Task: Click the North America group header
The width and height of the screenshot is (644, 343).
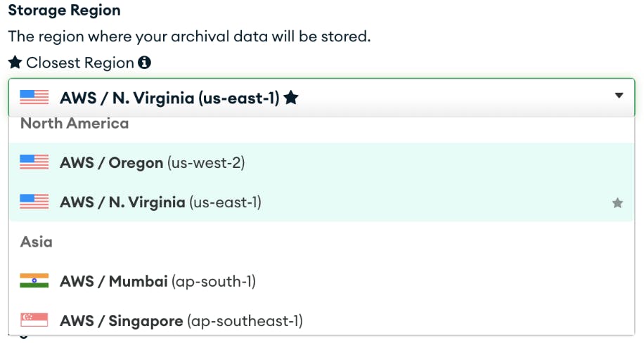Action: coord(75,124)
